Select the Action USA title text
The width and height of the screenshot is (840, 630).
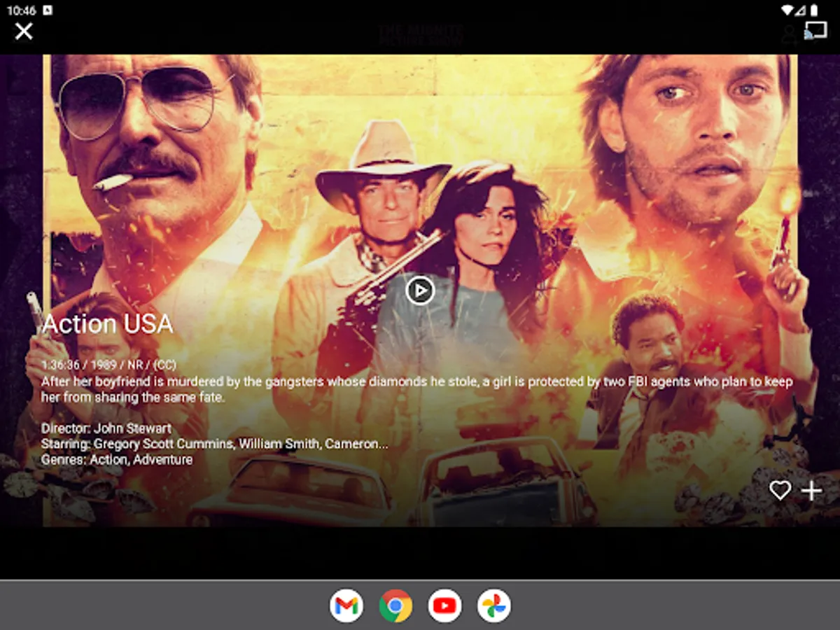click(x=107, y=323)
